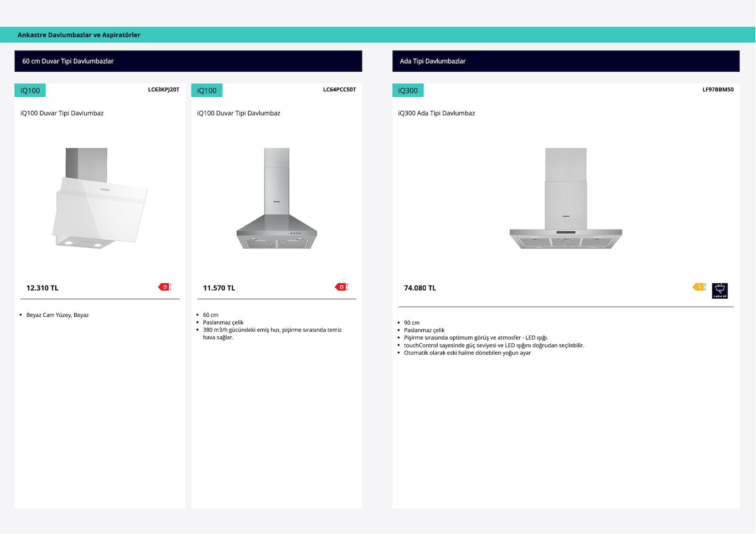Click 'Paslanmaz çelik' on the LC64PCC50T card

[223, 322]
